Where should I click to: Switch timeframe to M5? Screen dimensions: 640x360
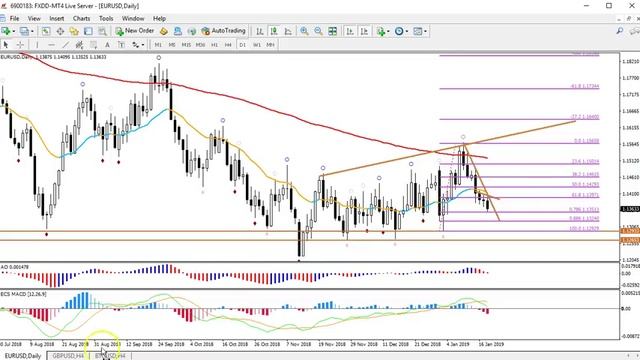pyautogui.click(x=172, y=45)
